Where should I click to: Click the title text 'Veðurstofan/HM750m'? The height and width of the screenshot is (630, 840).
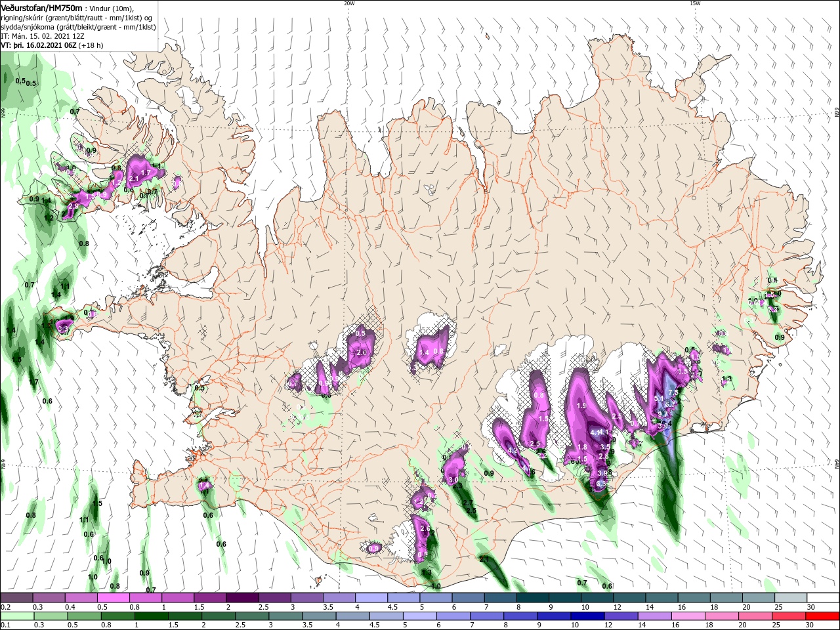coord(41,7)
